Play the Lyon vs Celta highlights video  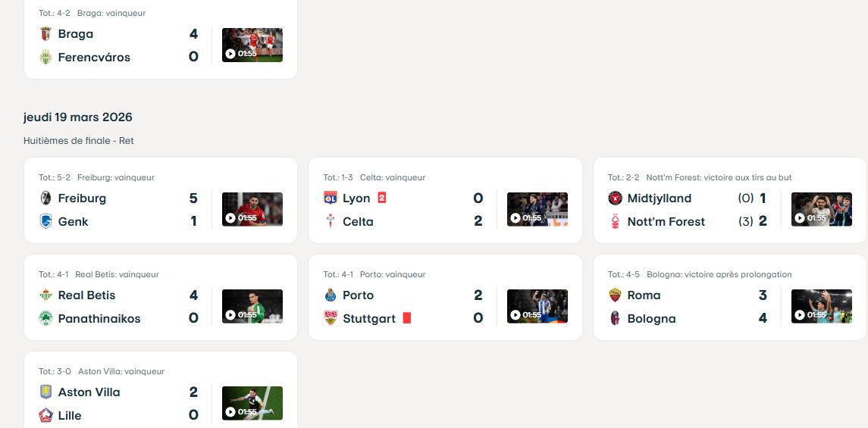[x=537, y=209]
